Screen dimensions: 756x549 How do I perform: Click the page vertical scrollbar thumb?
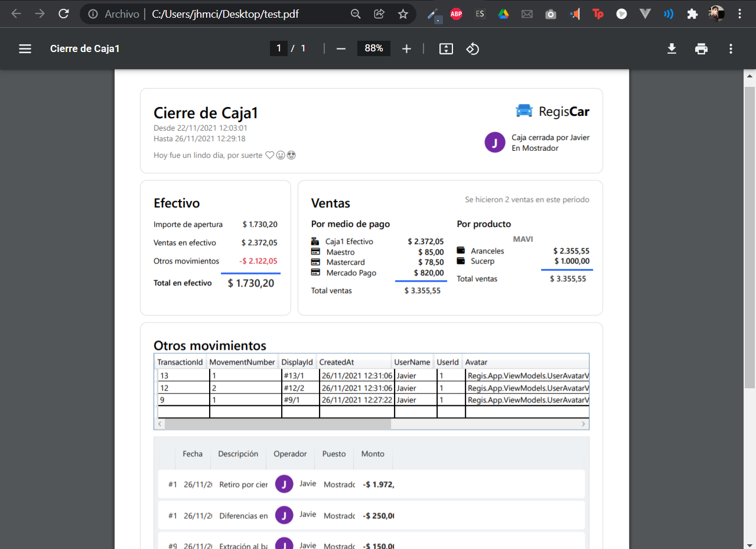[x=750, y=237]
